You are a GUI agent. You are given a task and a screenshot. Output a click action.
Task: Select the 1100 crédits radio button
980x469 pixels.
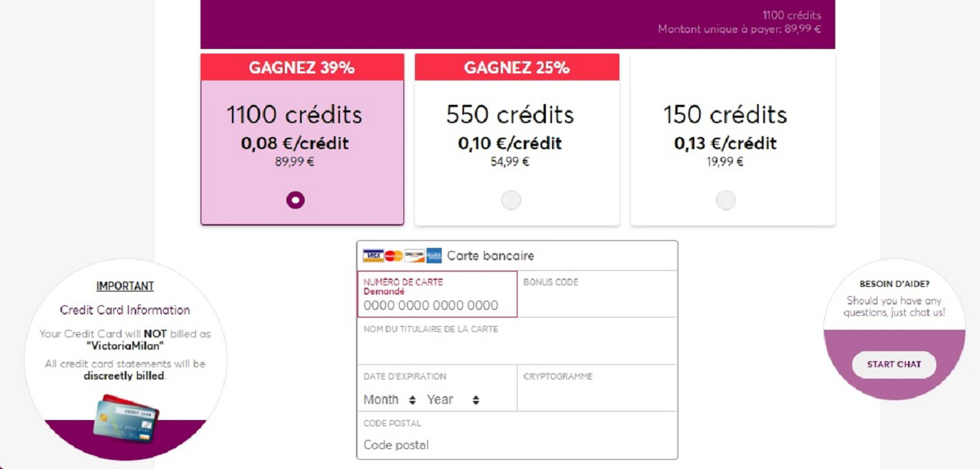[296, 200]
